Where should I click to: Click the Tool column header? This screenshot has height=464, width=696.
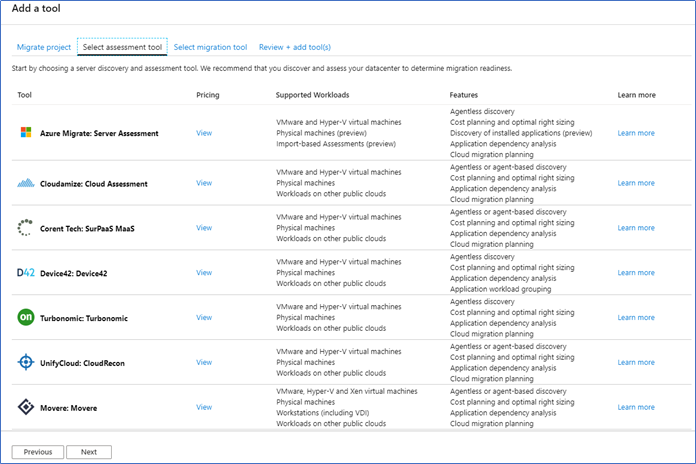tap(24, 95)
